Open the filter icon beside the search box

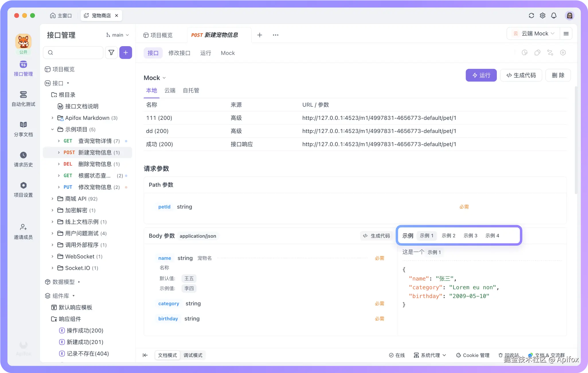(x=111, y=52)
